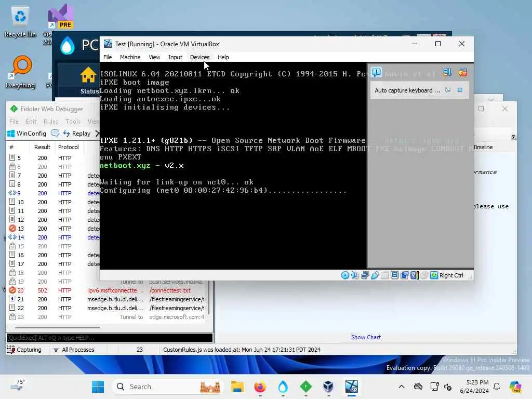
Task: Open Firefox from the taskbar
Action: (260, 387)
